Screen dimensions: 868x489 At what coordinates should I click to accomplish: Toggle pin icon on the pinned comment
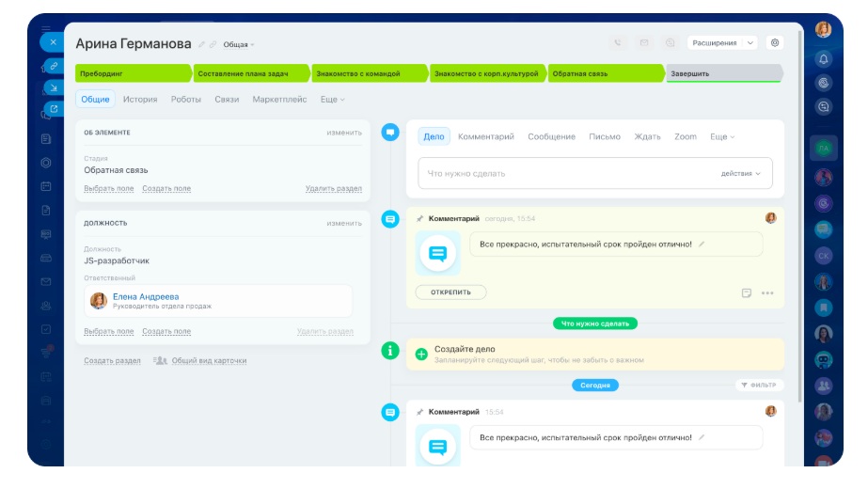click(419, 218)
